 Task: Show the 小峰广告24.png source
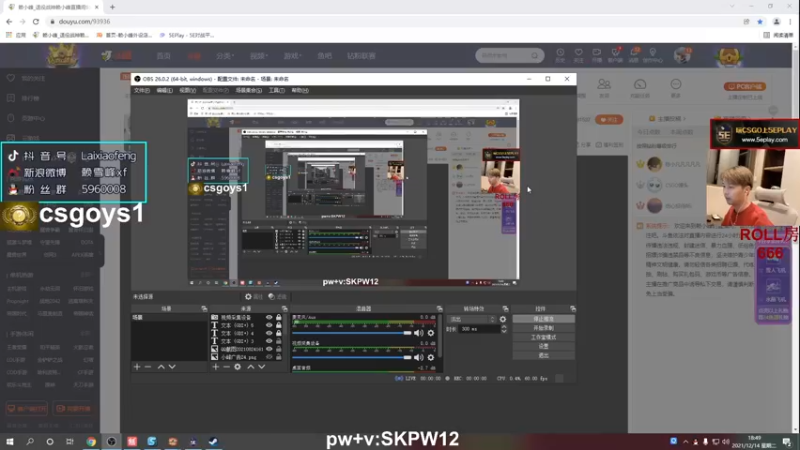click(269, 357)
